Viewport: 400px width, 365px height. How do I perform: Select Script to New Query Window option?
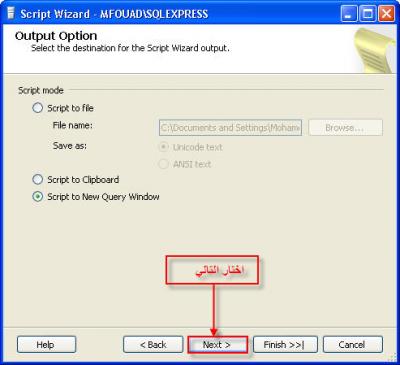38,197
